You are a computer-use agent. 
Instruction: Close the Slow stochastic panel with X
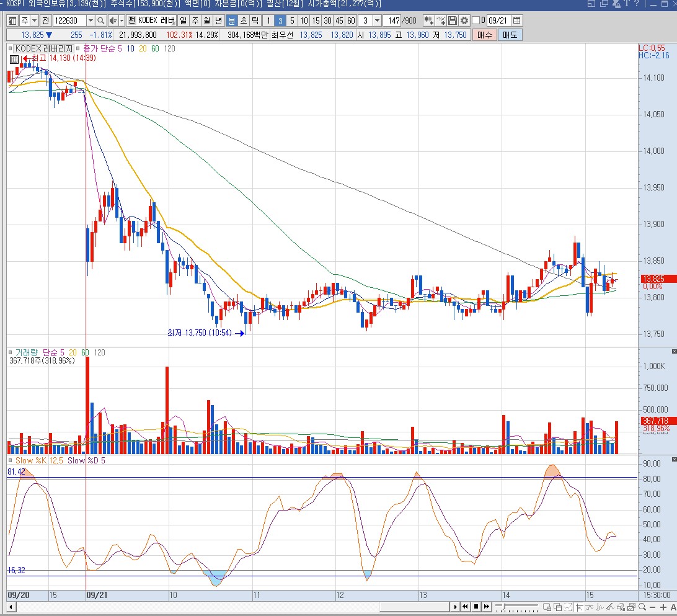tap(674, 459)
